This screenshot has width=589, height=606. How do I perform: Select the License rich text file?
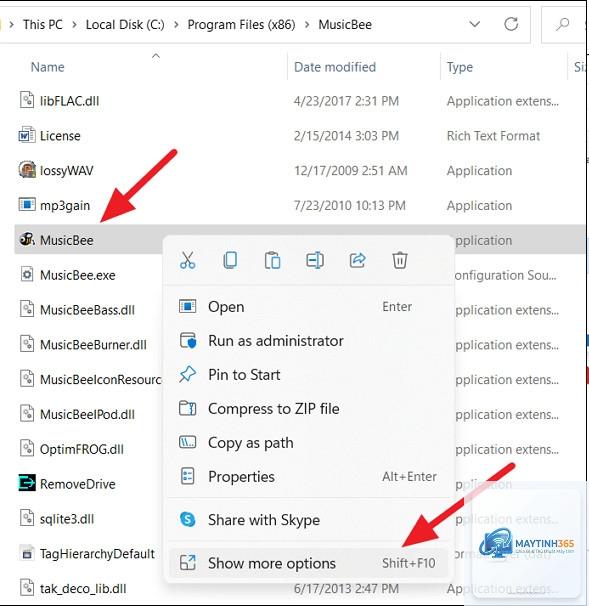pos(60,136)
